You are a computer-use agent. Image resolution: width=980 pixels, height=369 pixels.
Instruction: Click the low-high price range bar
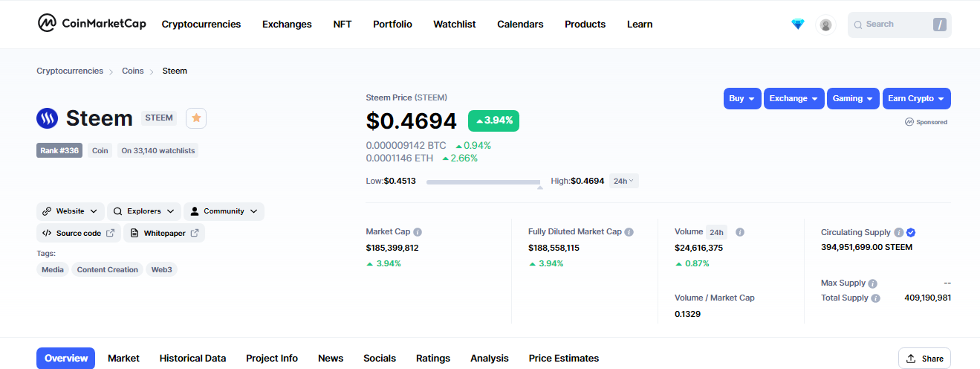pyautogui.click(x=484, y=182)
